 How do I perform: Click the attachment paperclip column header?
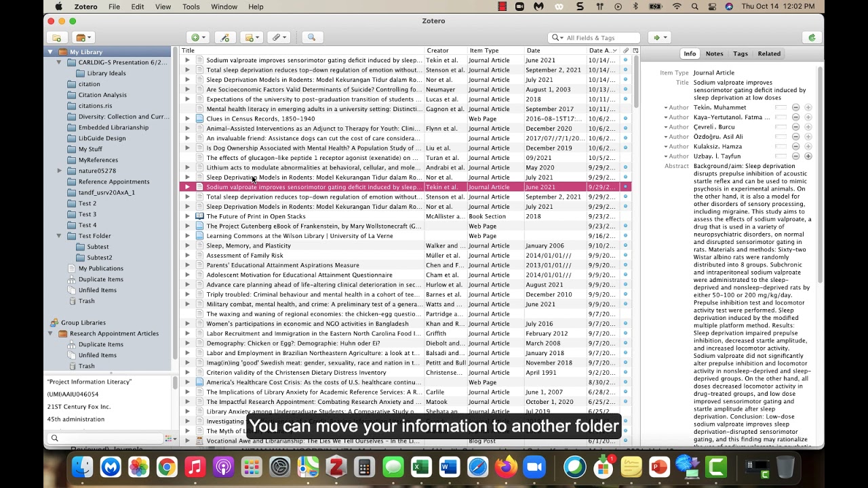point(625,50)
